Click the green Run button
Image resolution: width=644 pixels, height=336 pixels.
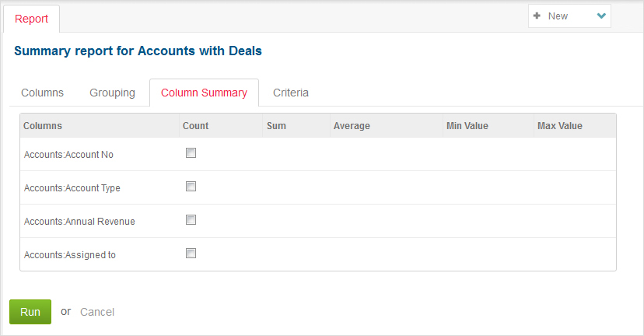(30, 312)
